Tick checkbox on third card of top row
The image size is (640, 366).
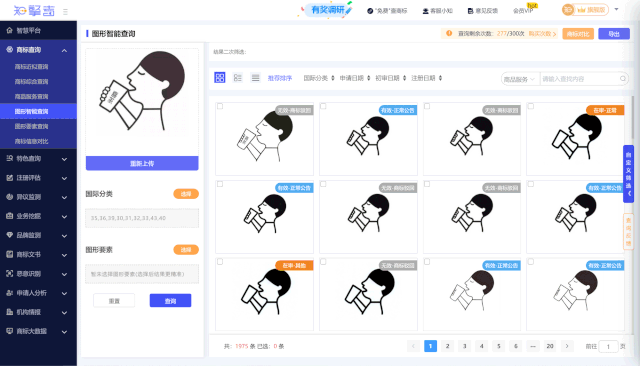427,106
